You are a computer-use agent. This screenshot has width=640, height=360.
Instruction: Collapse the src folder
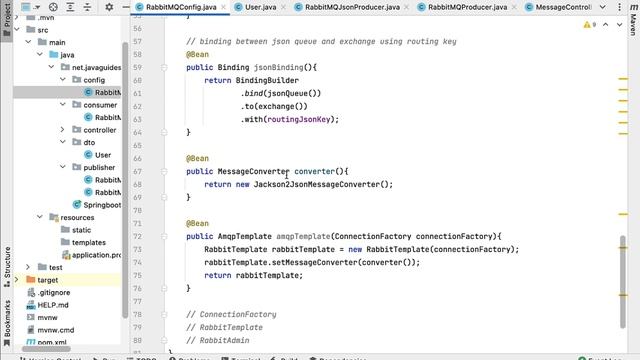point(17,29)
